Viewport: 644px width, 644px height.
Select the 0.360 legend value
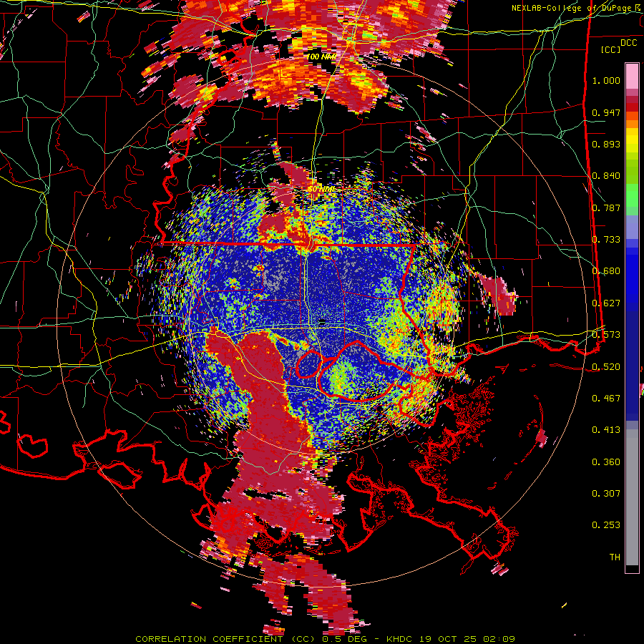point(606,462)
